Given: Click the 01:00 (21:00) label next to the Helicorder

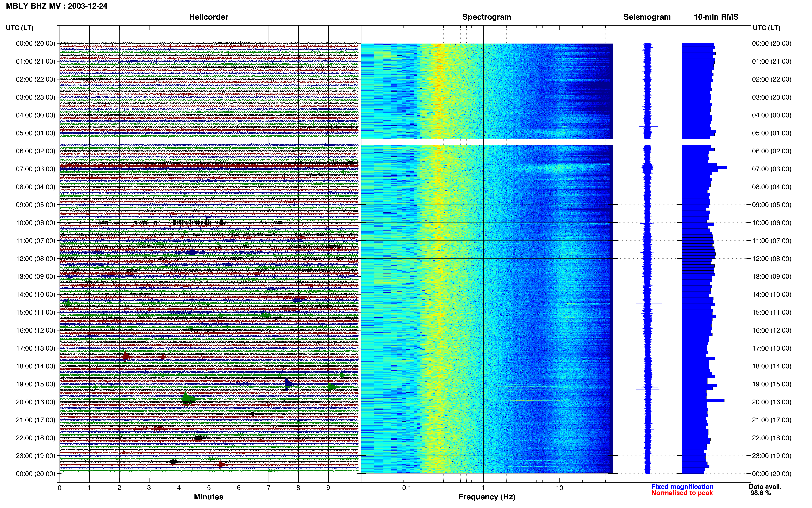Looking at the screenshot, I should click(x=36, y=61).
